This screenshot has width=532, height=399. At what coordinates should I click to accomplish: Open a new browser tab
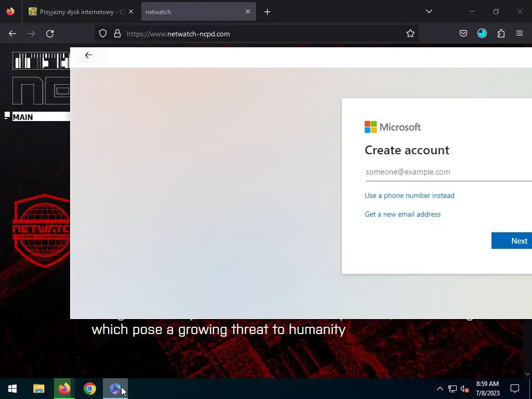pyautogui.click(x=268, y=12)
